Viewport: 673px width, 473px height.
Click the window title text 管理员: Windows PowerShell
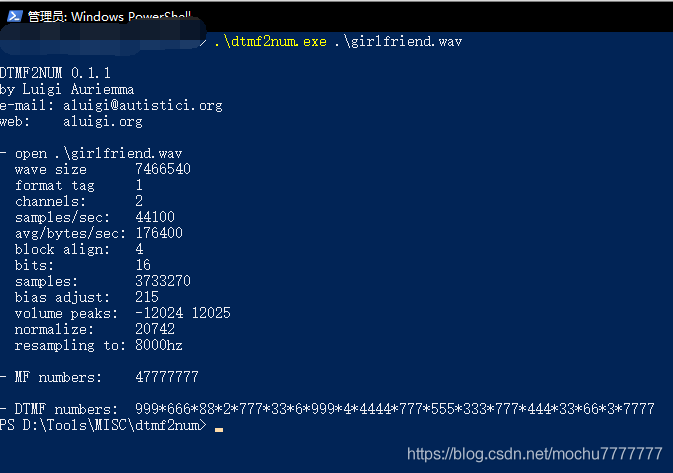[109, 16]
